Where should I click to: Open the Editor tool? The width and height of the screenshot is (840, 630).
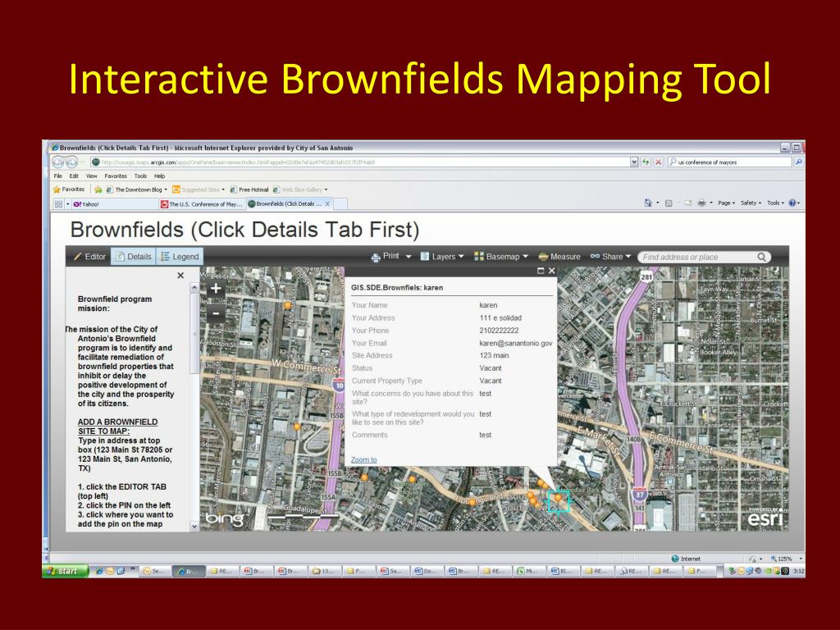point(89,257)
